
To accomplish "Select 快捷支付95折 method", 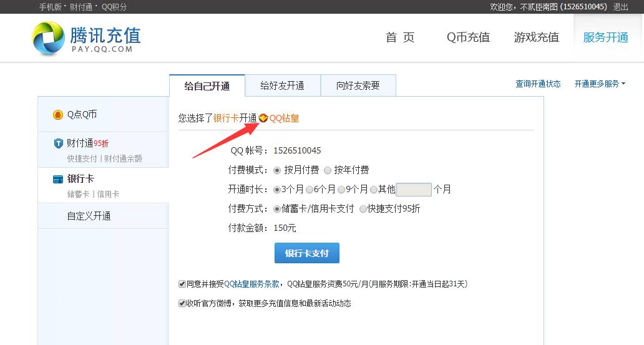I will point(363,208).
